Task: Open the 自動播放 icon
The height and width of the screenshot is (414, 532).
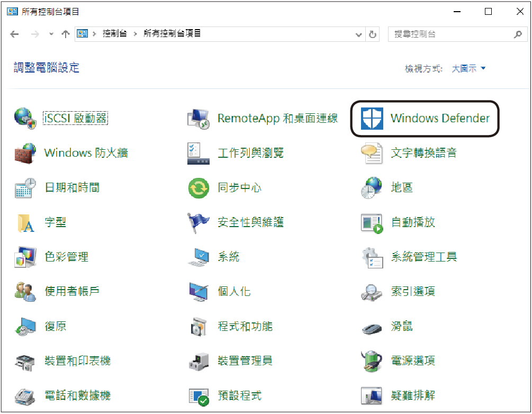Action: [x=372, y=223]
